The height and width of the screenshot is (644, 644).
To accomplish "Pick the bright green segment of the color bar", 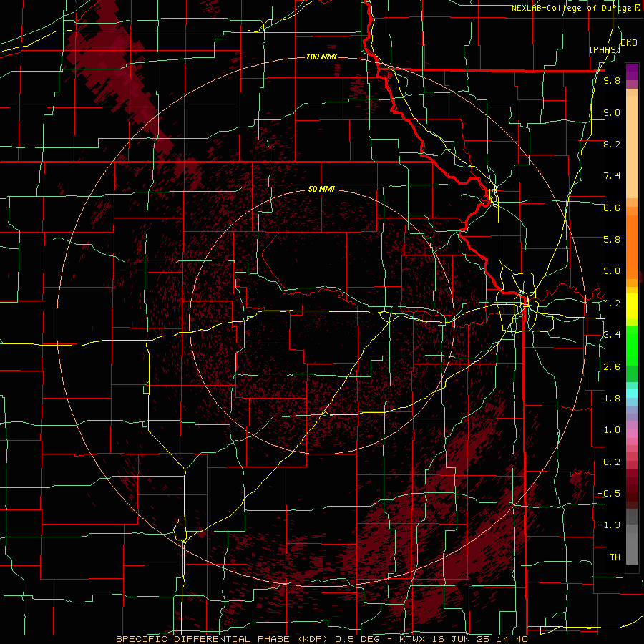I will (632, 346).
